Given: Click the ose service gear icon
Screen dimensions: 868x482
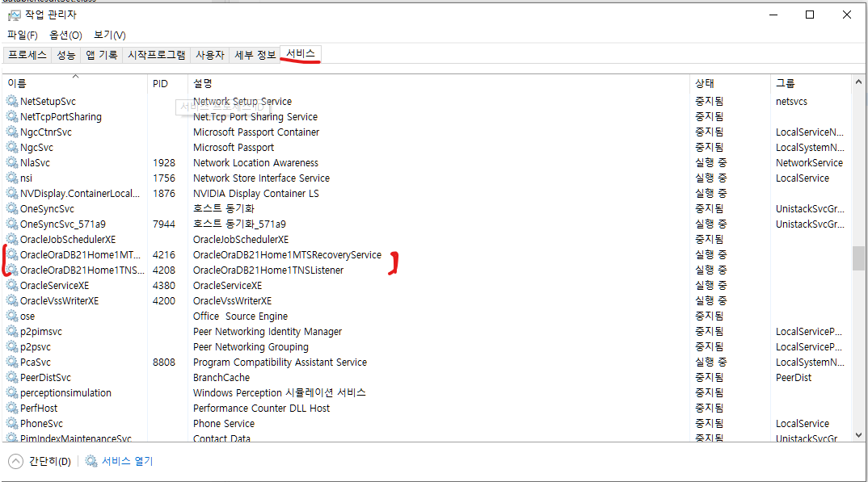Looking at the screenshot, I should click(12, 316).
